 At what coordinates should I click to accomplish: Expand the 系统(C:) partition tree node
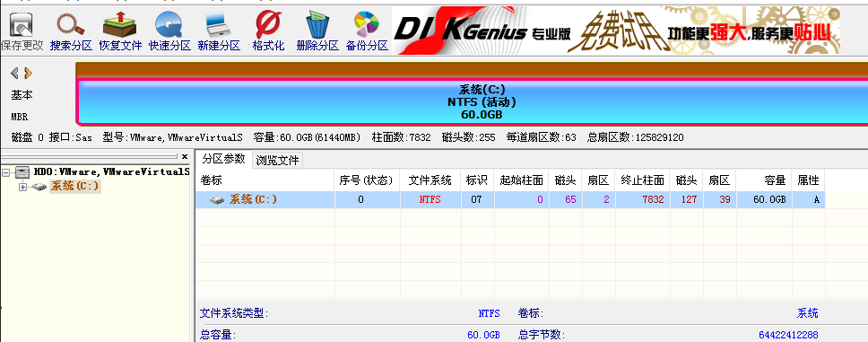click(x=22, y=187)
